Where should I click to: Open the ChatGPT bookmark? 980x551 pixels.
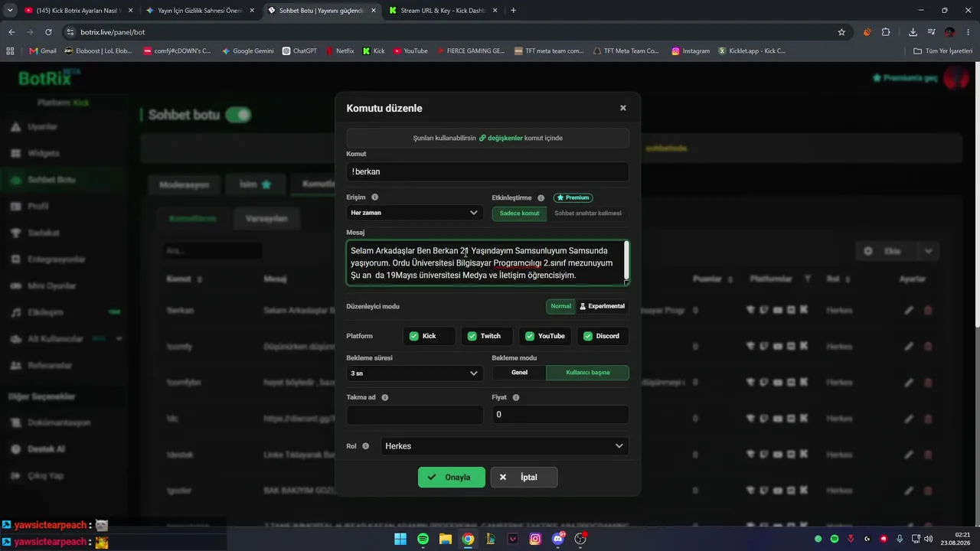tap(299, 51)
